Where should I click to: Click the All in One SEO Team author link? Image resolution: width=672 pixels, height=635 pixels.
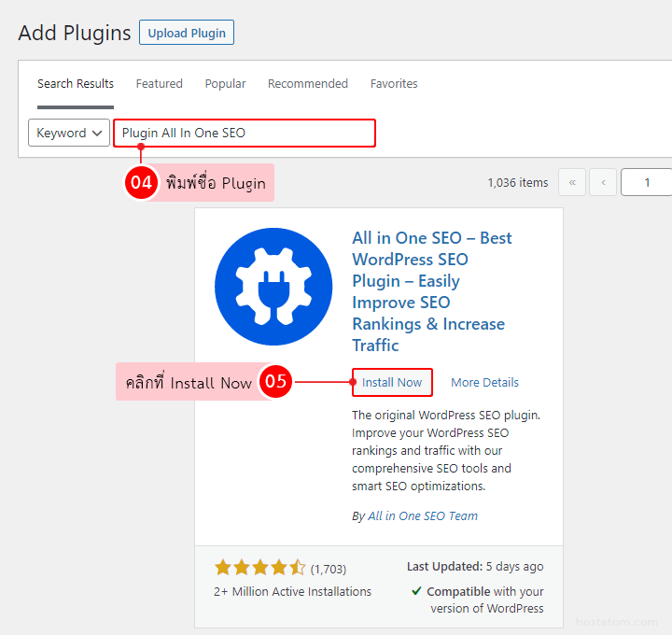(x=423, y=515)
